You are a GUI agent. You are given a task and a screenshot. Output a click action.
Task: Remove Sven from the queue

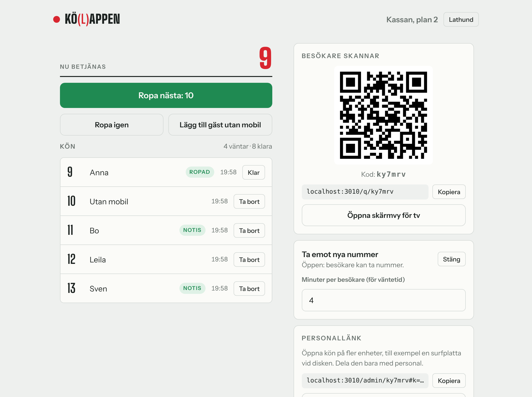pyautogui.click(x=249, y=289)
